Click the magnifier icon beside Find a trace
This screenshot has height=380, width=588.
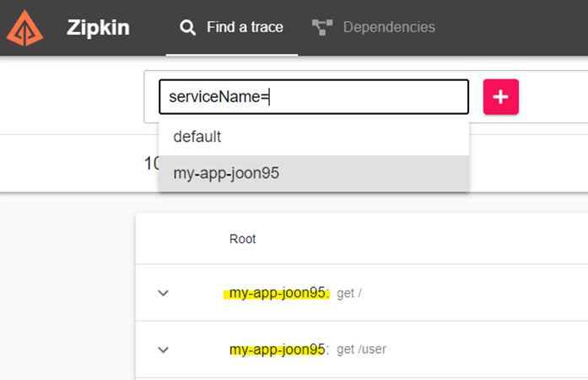pos(187,27)
